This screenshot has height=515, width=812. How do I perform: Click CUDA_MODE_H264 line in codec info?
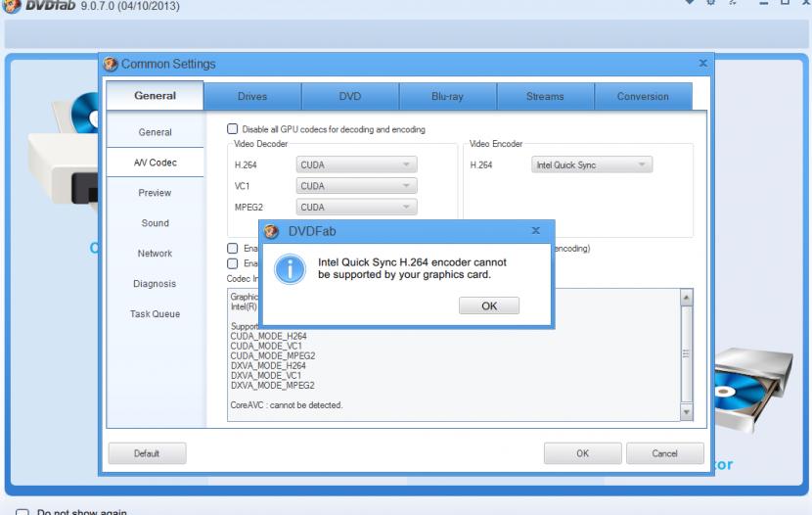click(268, 336)
